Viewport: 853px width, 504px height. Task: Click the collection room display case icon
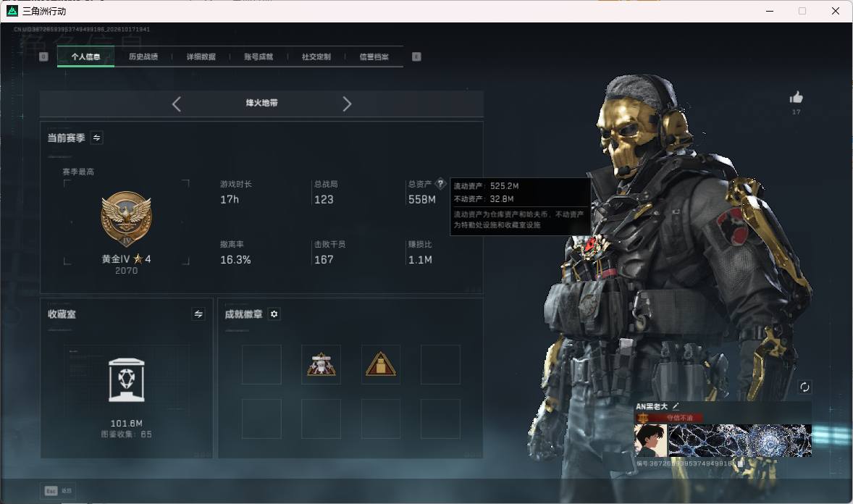pos(127,380)
